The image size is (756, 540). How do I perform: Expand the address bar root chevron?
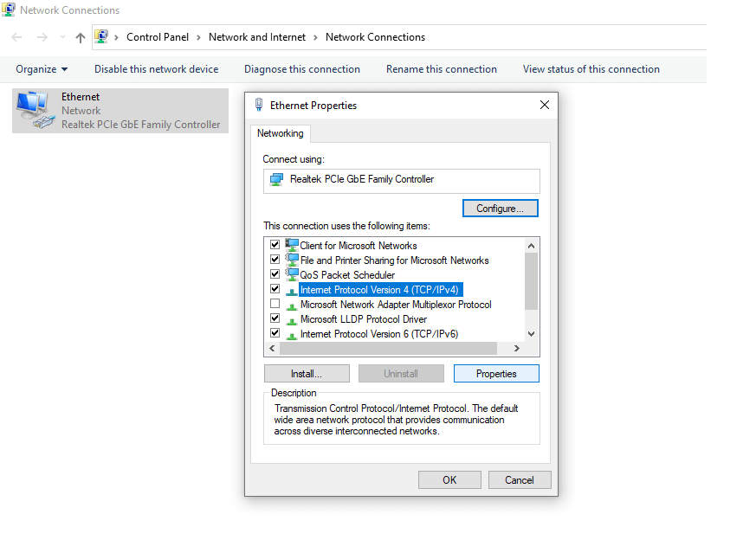click(116, 37)
